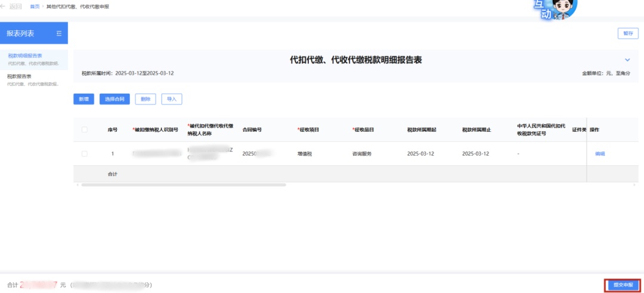The width and height of the screenshot is (644, 293).
Task: Tick the checkbox for row 1
Action: click(85, 154)
